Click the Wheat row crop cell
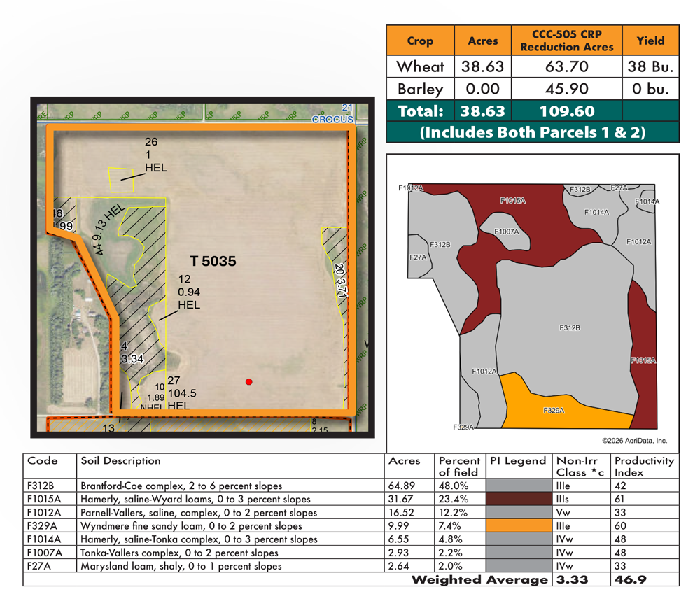Viewport: 700px width, 594px height. tap(420, 67)
